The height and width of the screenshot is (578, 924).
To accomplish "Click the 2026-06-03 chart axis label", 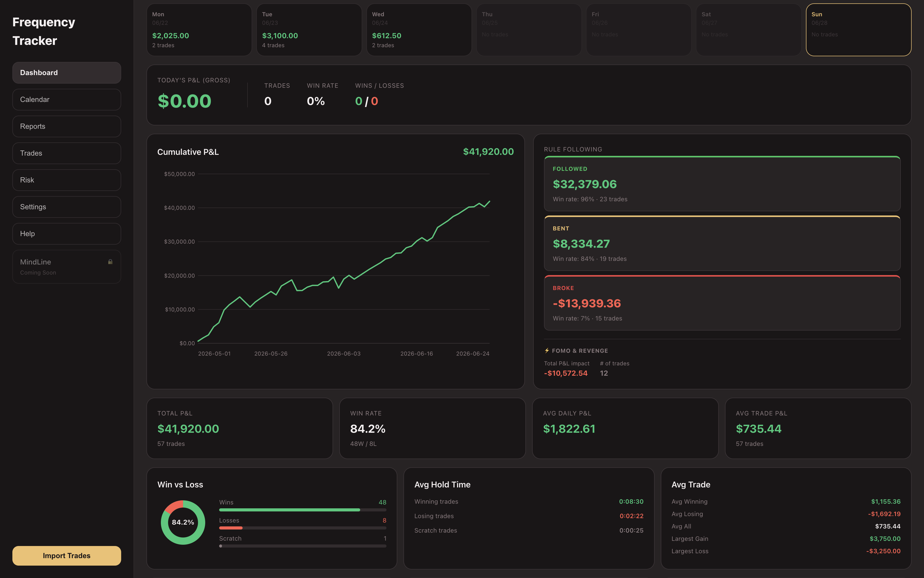I will click(344, 354).
